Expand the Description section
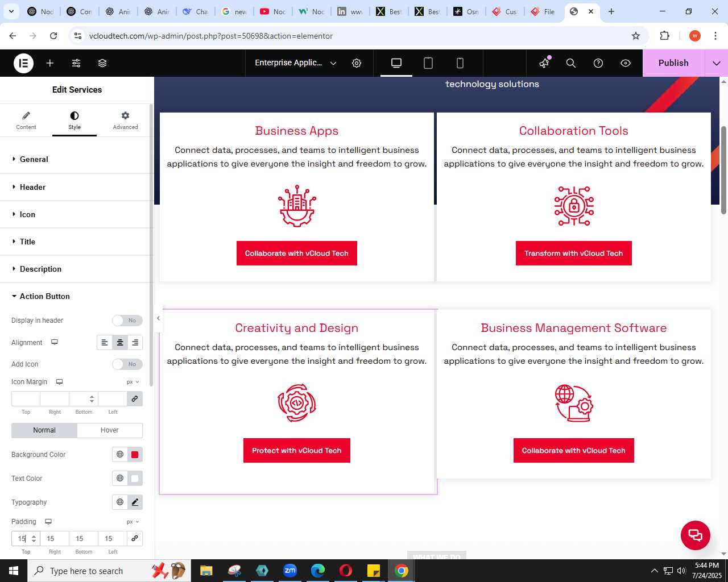728x582 pixels. click(77, 269)
